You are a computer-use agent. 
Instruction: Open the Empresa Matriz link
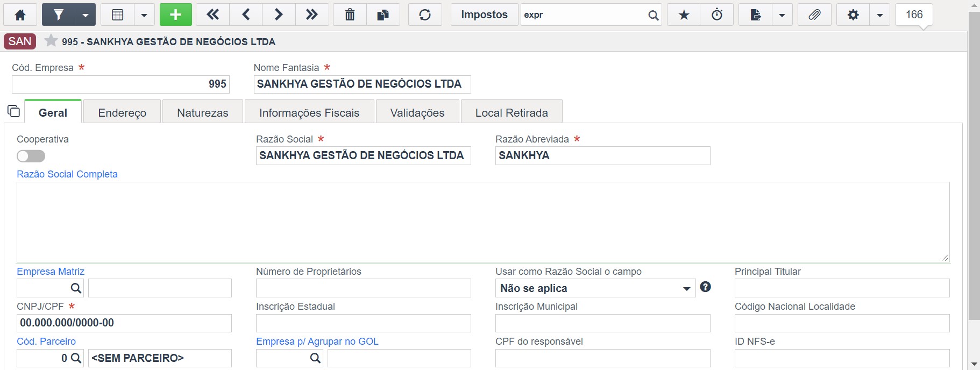(51, 272)
